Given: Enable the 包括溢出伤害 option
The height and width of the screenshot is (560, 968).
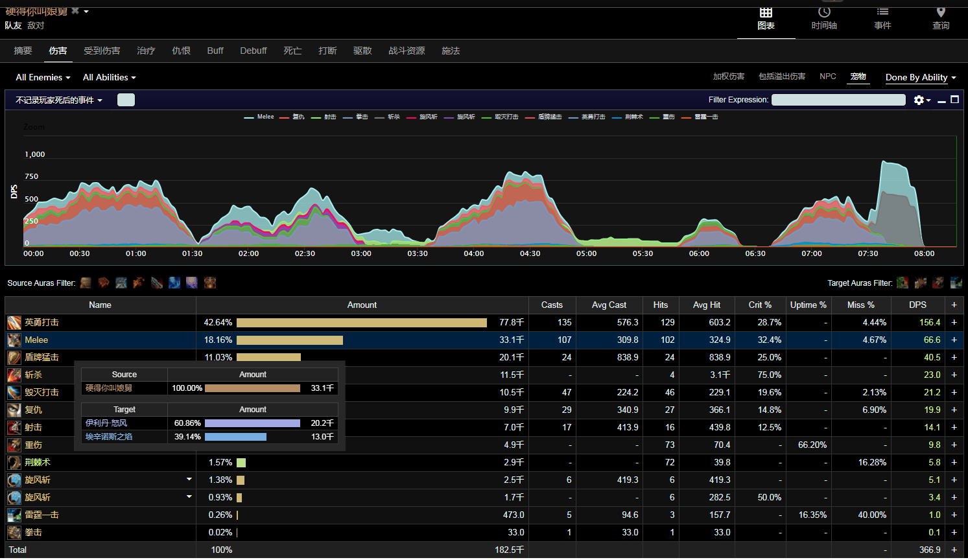Looking at the screenshot, I should point(782,76).
